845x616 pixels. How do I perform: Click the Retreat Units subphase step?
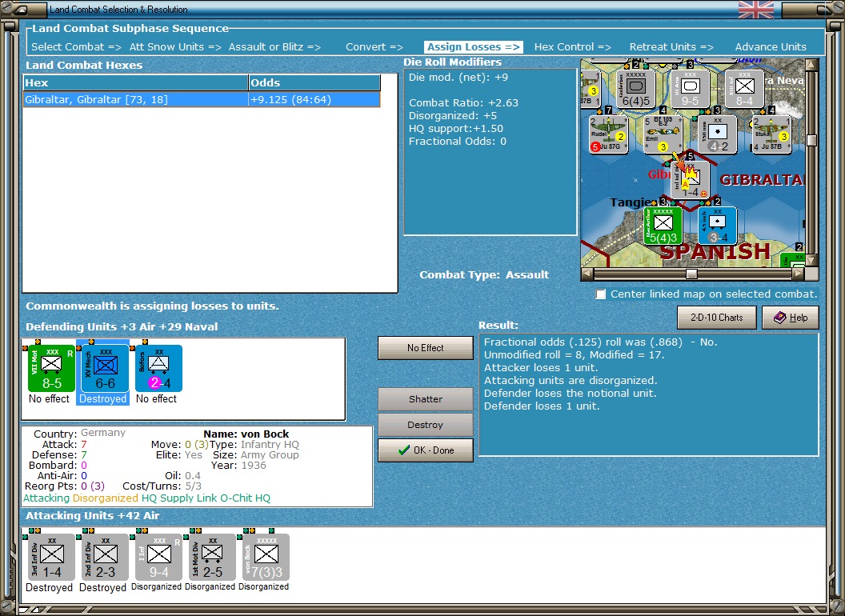671,47
